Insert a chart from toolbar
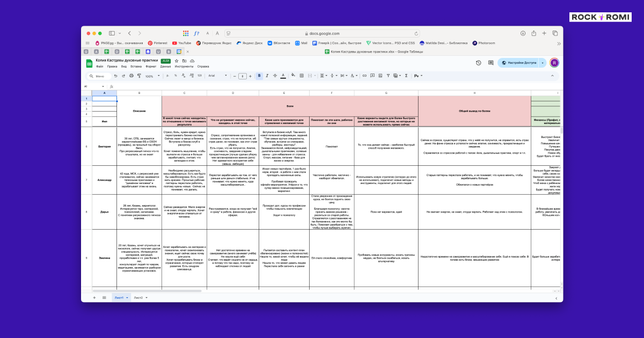This screenshot has width=644, height=338. [x=380, y=76]
